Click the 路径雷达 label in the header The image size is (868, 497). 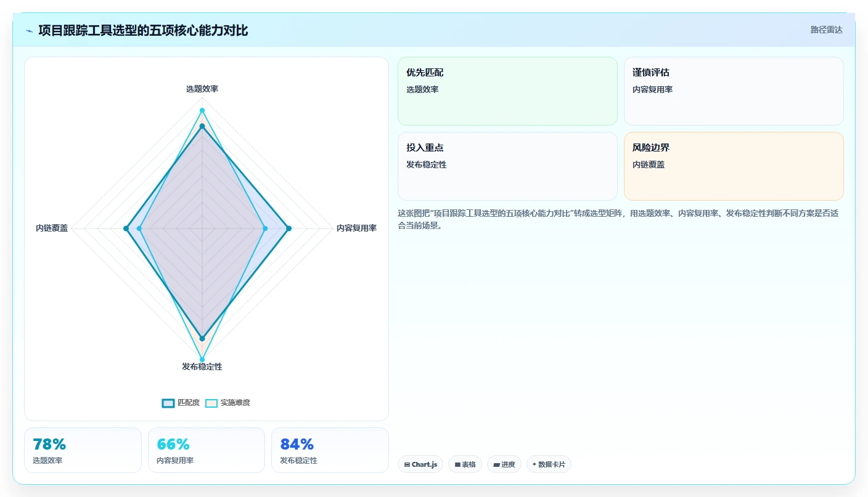coord(826,30)
